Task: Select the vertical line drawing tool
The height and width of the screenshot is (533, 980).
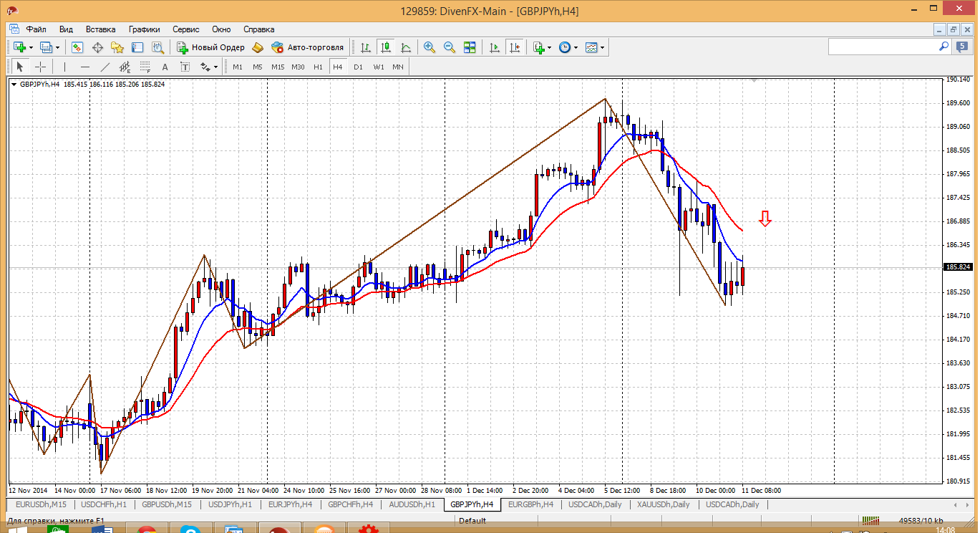Action: [x=64, y=67]
